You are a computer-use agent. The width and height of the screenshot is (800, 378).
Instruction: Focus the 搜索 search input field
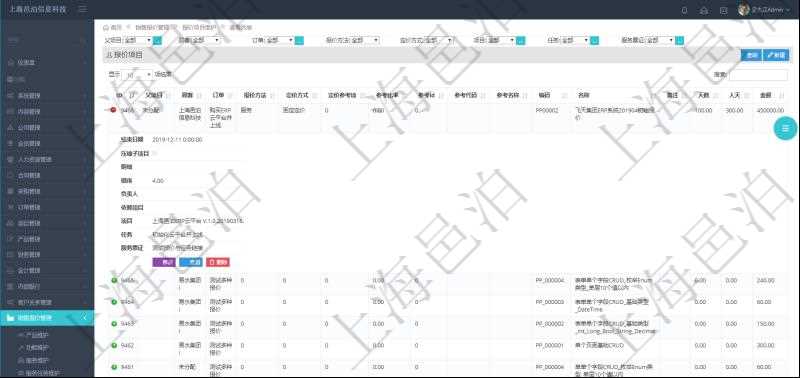coord(758,75)
